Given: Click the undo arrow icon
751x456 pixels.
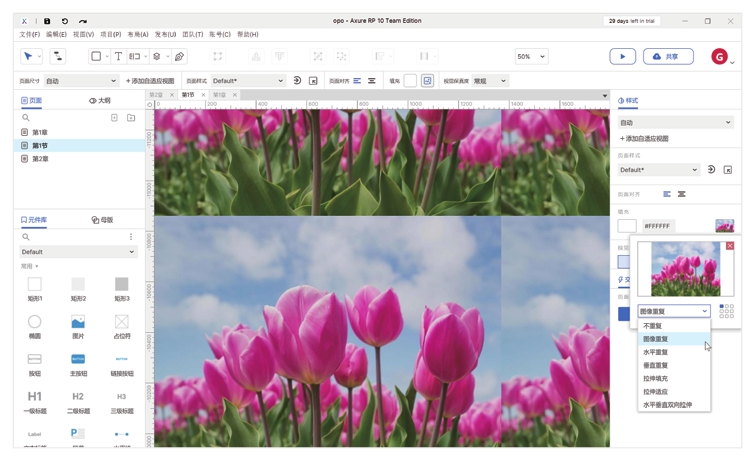Looking at the screenshot, I should pyautogui.click(x=65, y=21).
